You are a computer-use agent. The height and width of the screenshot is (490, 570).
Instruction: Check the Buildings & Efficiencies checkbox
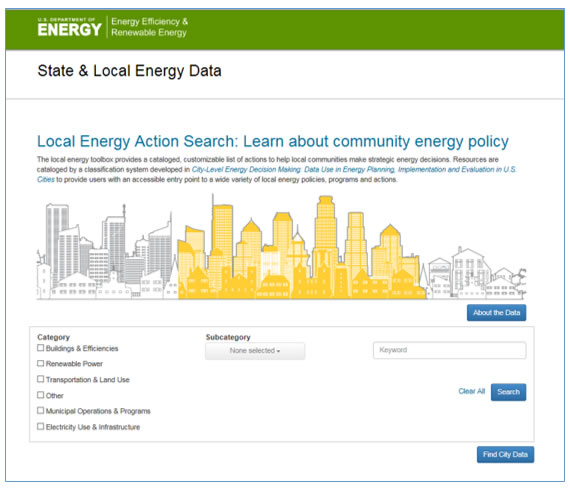point(40,348)
